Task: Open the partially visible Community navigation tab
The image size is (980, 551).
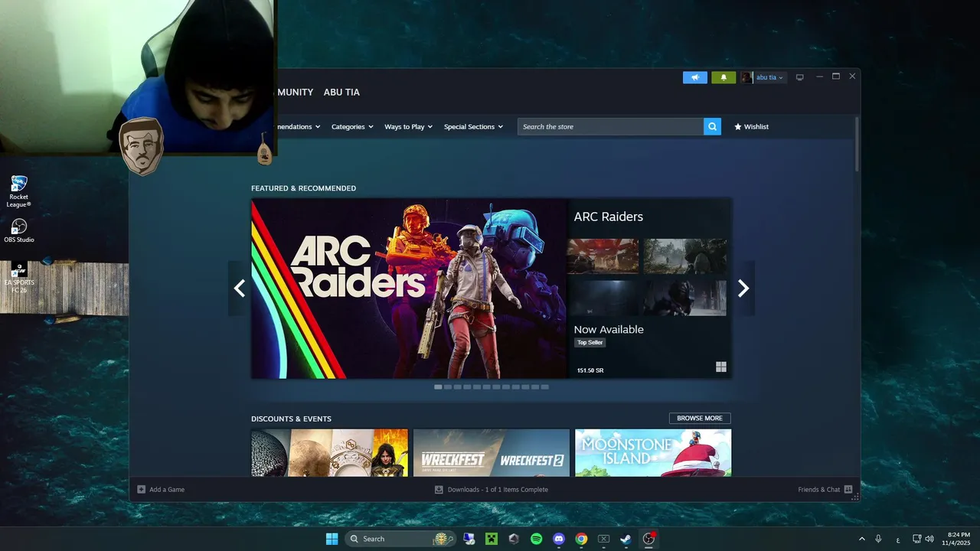Action: point(295,92)
